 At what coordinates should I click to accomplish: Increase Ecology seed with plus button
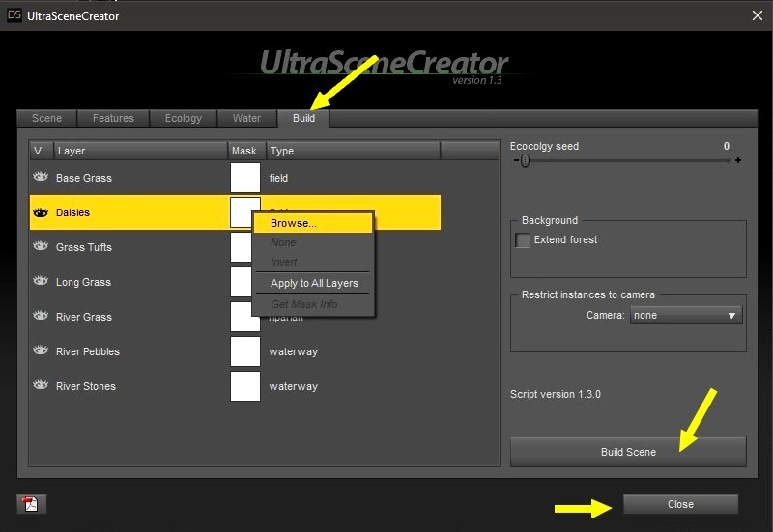click(738, 160)
